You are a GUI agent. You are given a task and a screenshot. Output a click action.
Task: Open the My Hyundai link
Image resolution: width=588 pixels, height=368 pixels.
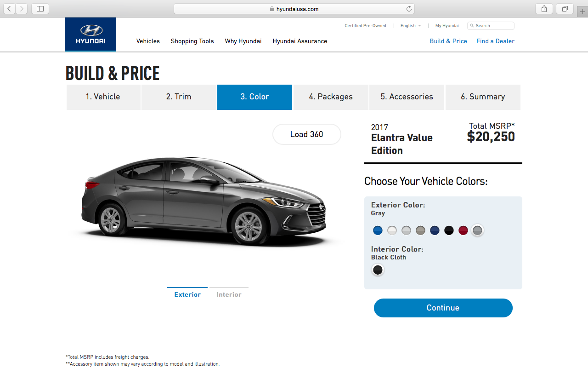pos(447,26)
